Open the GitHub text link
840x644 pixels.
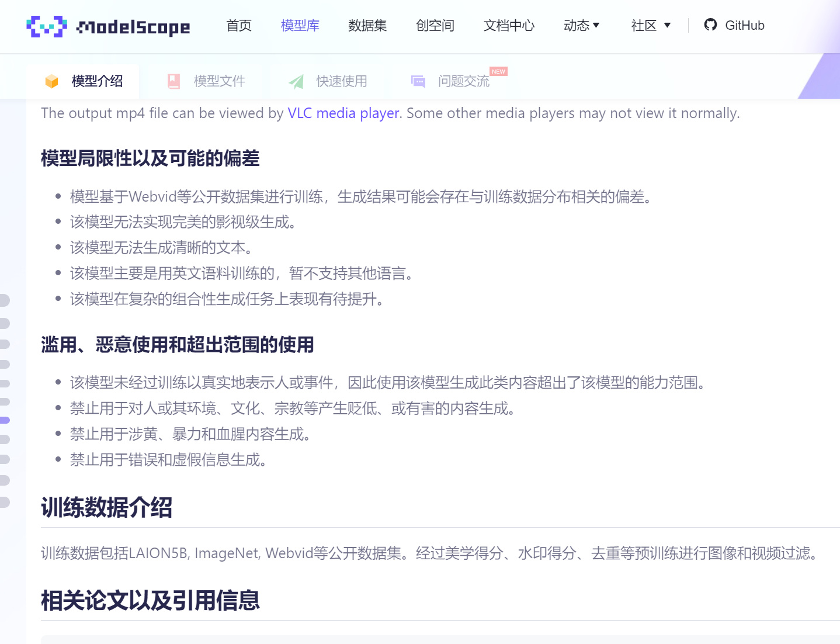[744, 25]
